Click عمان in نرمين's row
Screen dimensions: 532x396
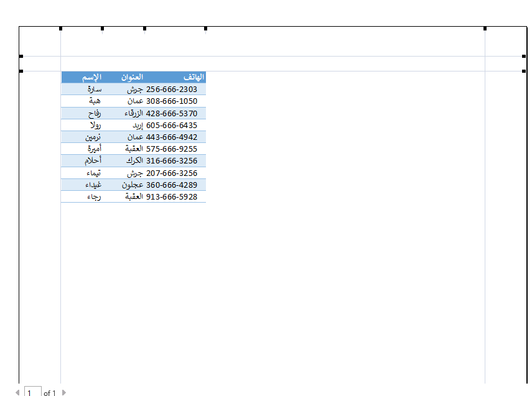click(x=136, y=137)
